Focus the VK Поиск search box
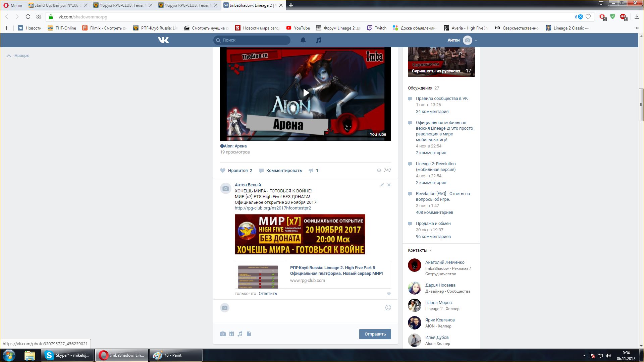The height and width of the screenshot is (362, 644). [x=252, y=40]
